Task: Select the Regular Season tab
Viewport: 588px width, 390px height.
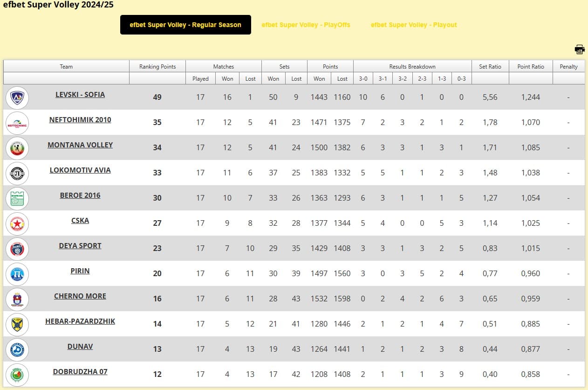Action: click(185, 25)
